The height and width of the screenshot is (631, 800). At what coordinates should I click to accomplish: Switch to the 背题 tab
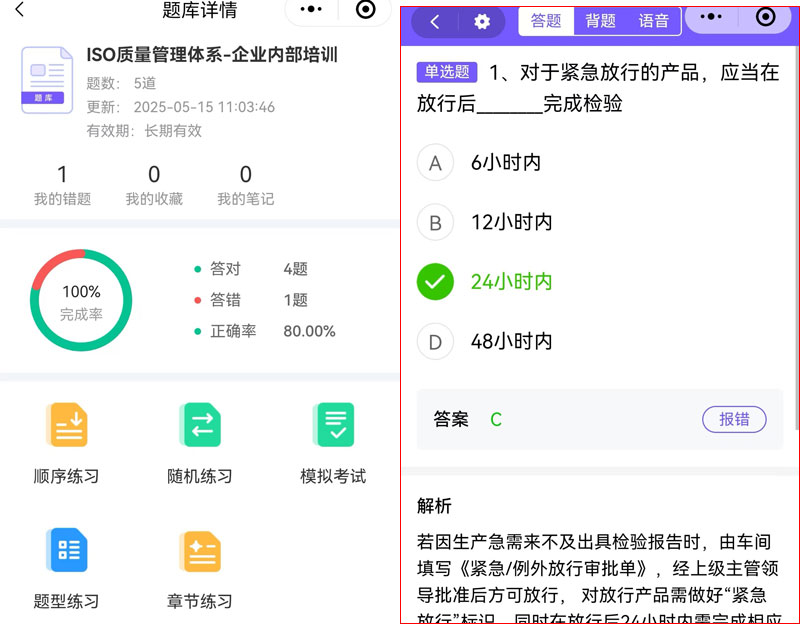[x=600, y=21]
